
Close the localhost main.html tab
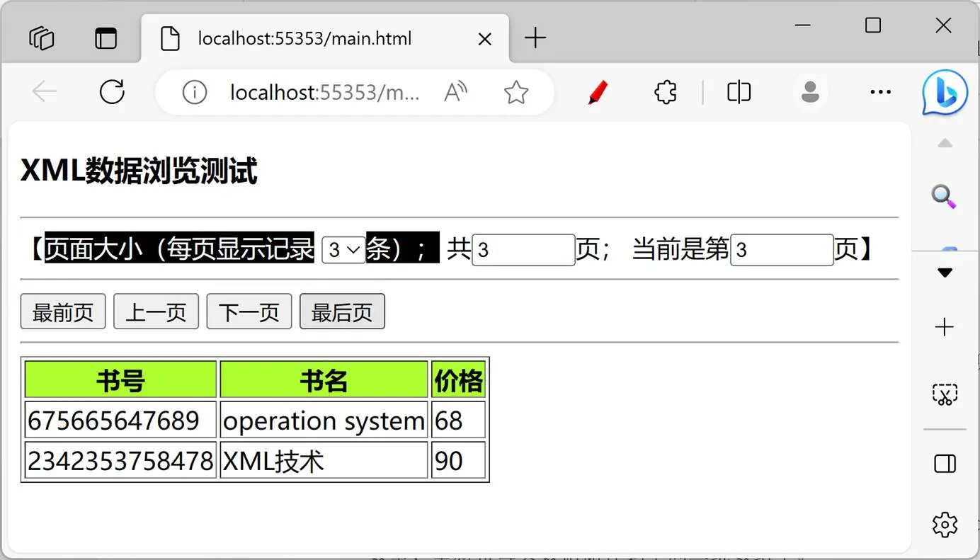(x=485, y=39)
